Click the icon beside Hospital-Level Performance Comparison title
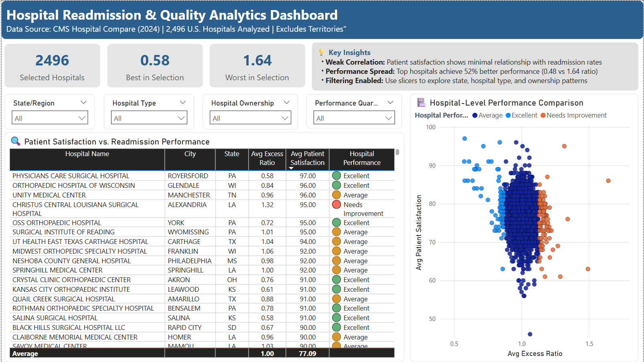Screen dimensions: 644x362 [x=421, y=103]
